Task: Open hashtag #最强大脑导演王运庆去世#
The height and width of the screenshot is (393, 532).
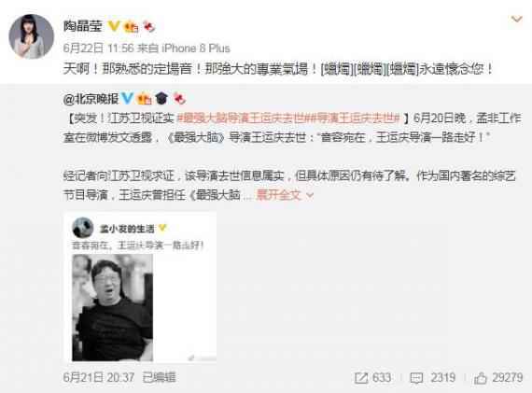Action: (x=243, y=119)
